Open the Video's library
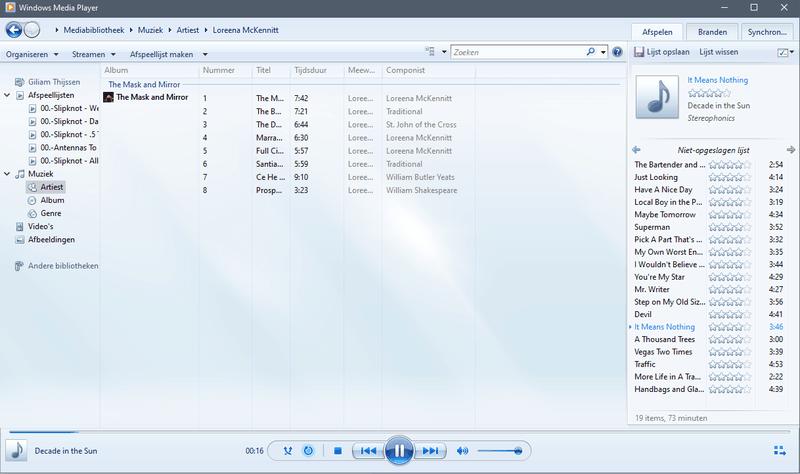 click(40, 226)
